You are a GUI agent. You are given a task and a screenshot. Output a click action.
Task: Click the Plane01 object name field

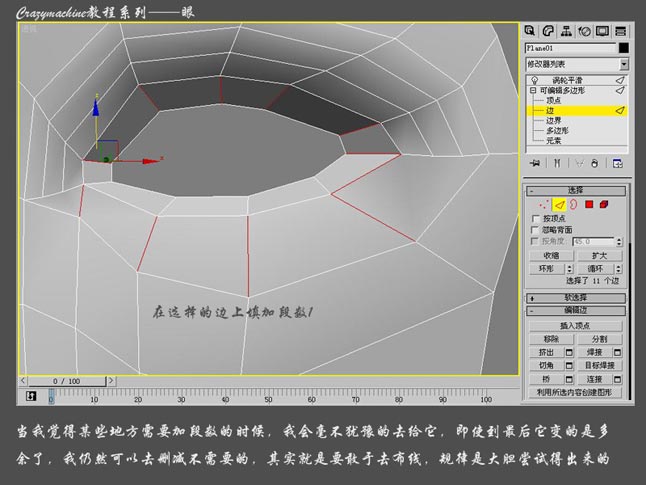[x=571, y=48]
